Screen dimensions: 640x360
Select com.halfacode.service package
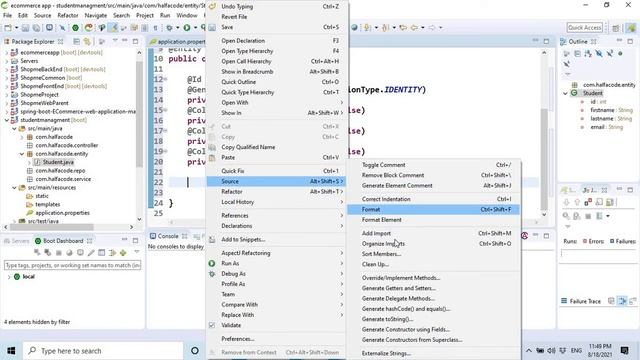click(x=63, y=179)
